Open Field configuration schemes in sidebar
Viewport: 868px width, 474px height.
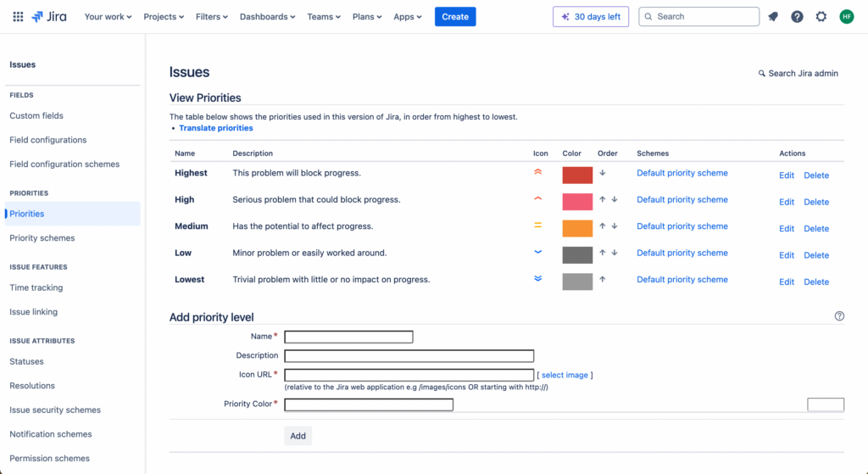64,165
